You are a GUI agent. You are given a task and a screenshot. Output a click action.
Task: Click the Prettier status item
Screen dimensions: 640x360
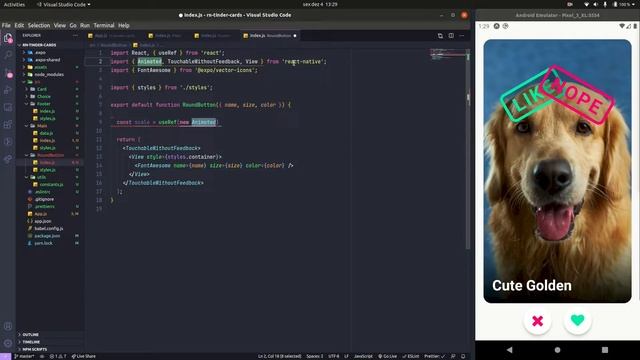[x=435, y=356]
